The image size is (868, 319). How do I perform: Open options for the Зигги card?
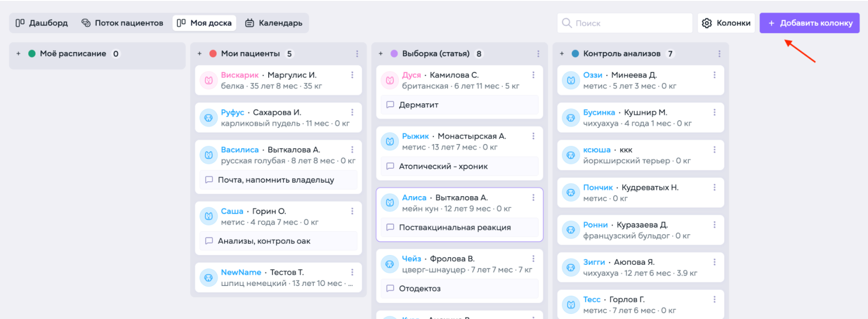point(715,262)
